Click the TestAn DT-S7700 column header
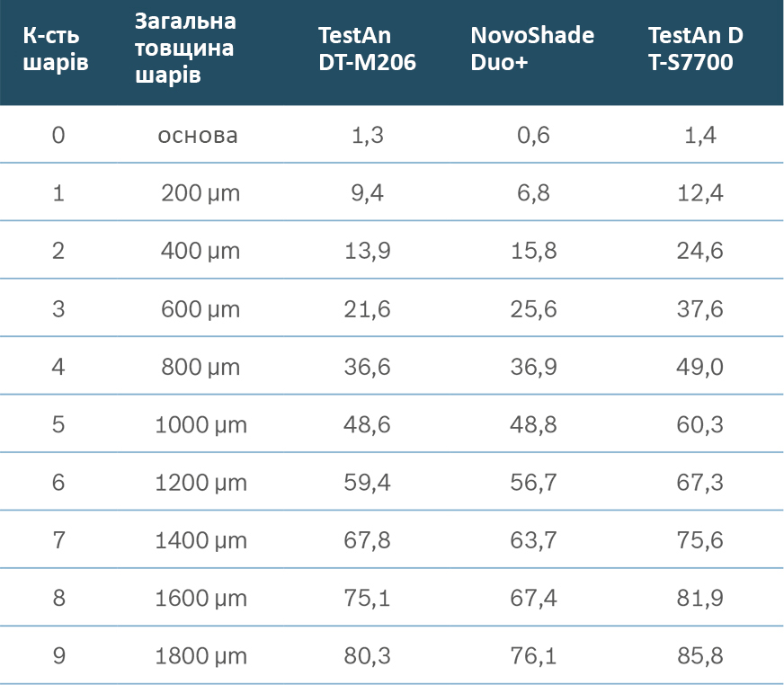The width and height of the screenshot is (784, 685). [x=696, y=50]
